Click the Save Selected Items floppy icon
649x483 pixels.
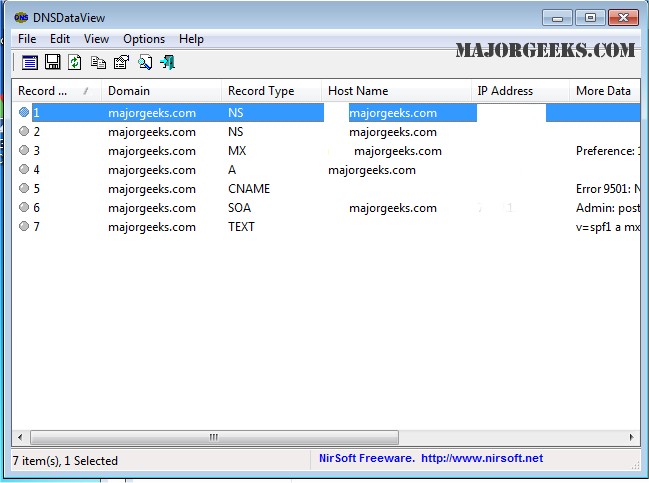click(53, 62)
